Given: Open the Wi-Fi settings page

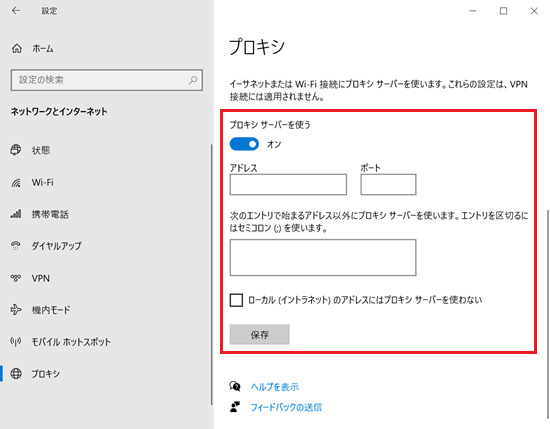Looking at the screenshot, I should coord(42,182).
